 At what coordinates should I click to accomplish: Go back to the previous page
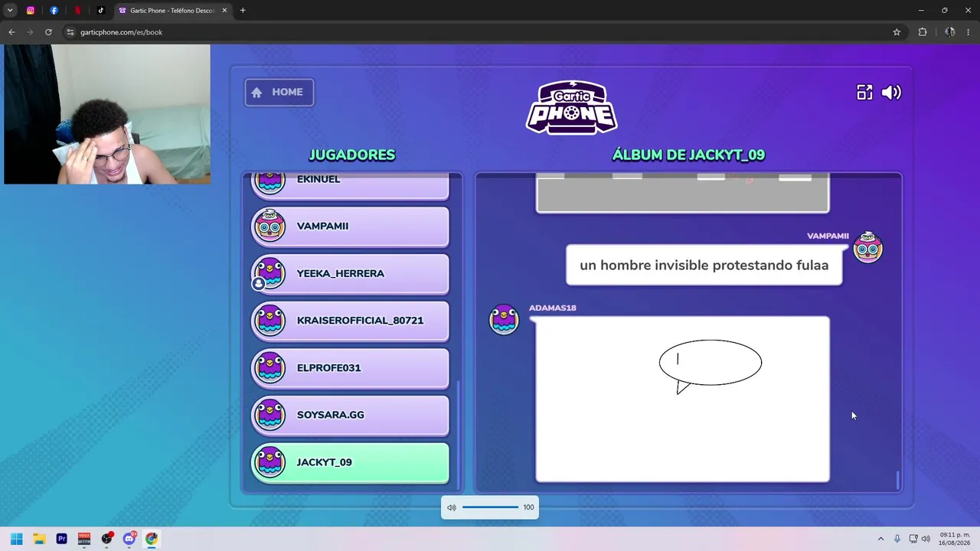tap(11, 32)
